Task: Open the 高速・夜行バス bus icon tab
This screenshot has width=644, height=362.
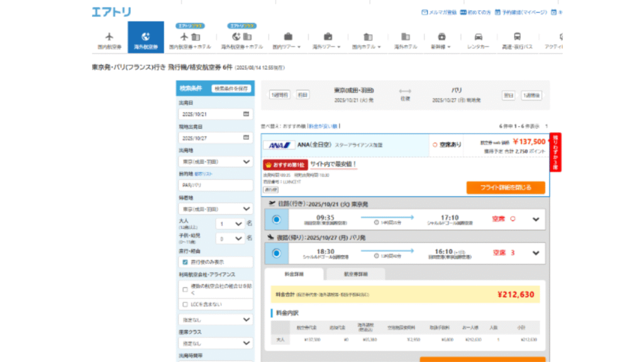Action: 517,41
